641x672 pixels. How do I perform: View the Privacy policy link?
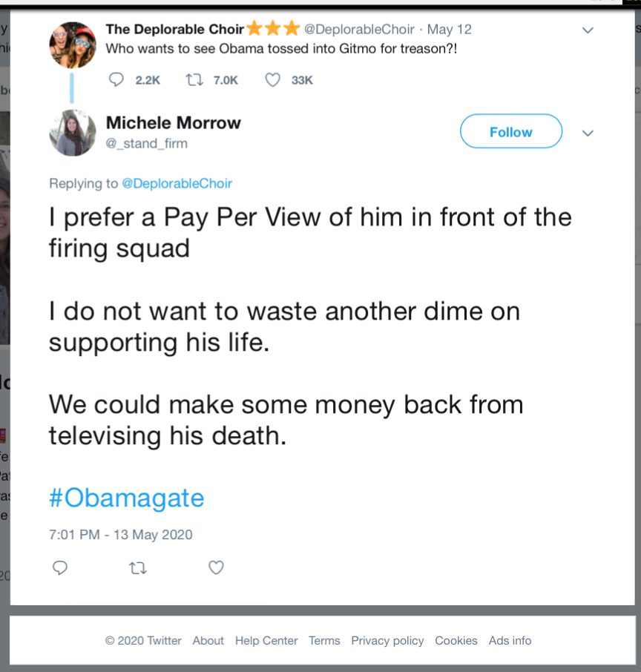tap(387, 640)
